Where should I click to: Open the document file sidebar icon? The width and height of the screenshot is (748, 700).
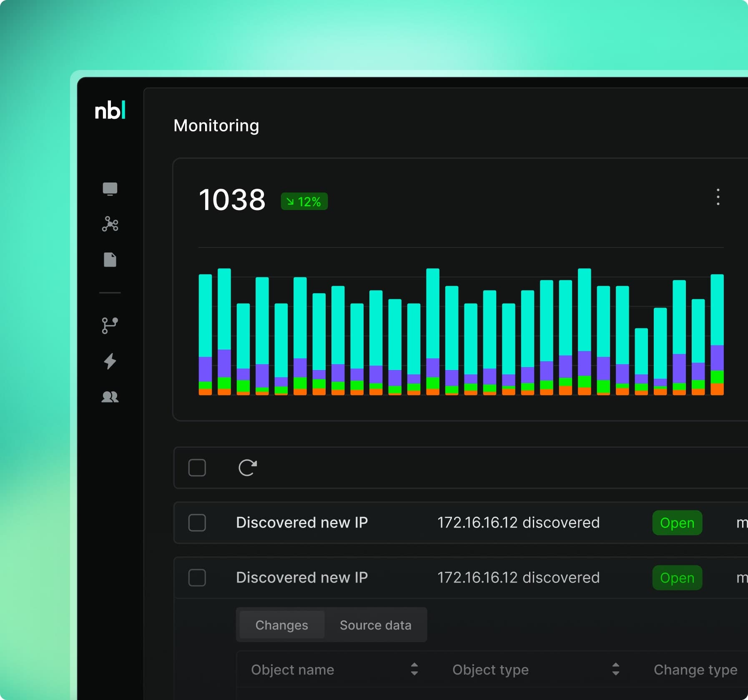pos(110,260)
